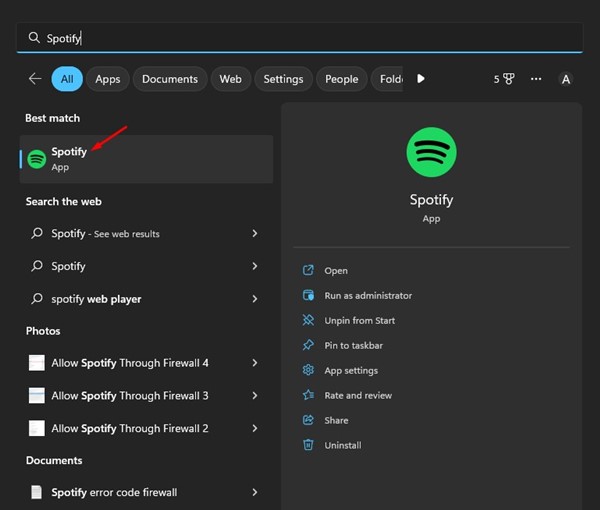Viewport: 600px width, 510px height.
Task: Click 'spotify web player' suggestion text
Action: 96,299
